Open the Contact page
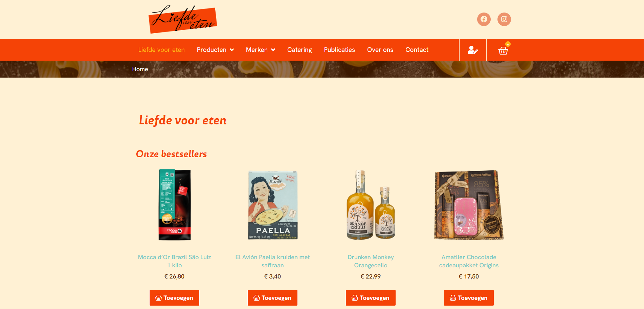 coord(417,50)
